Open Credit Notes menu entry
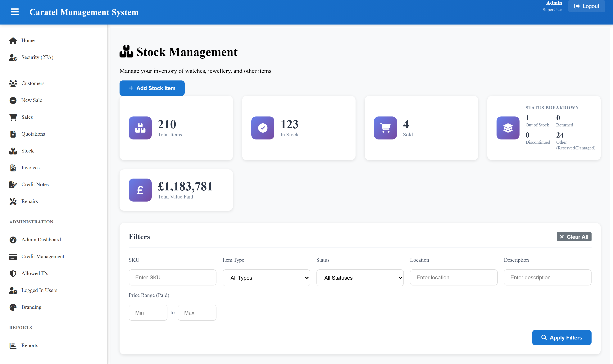Screen dimensions: 613x364 click(x=35, y=185)
